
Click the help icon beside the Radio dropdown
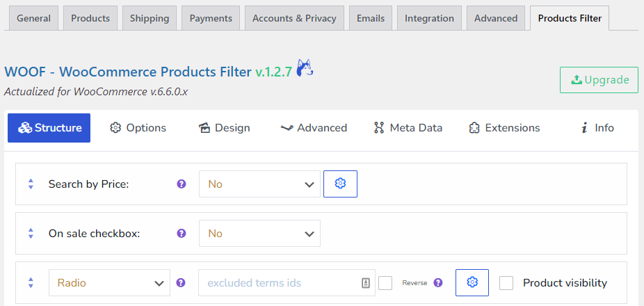coord(181,282)
